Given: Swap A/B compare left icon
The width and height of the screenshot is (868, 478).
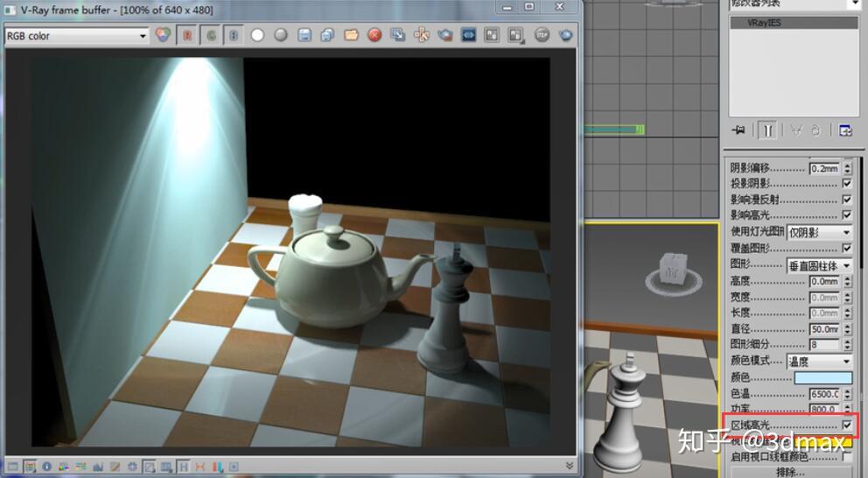Looking at the screenshot, I should (492, 35).
